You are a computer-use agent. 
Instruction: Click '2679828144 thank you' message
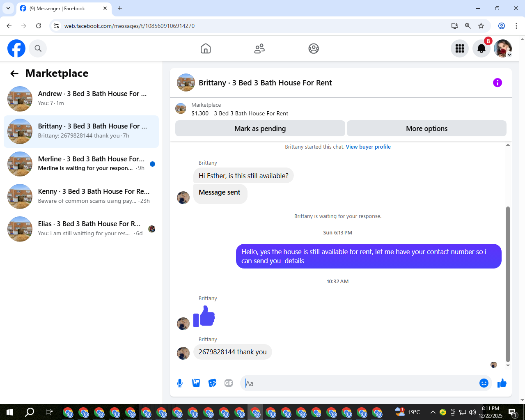pyautogui.click(x=232, y=352)
